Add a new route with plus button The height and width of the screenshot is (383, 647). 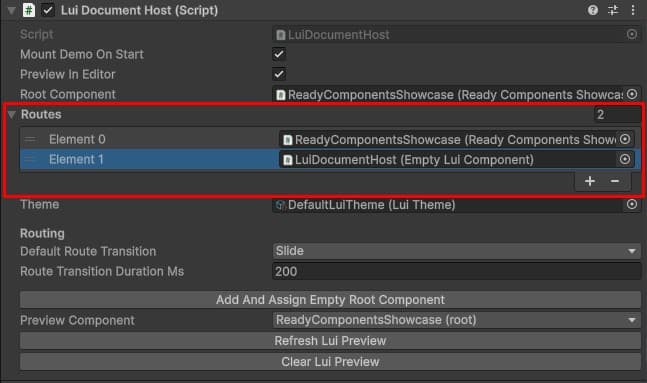click(x=590, y=181)
